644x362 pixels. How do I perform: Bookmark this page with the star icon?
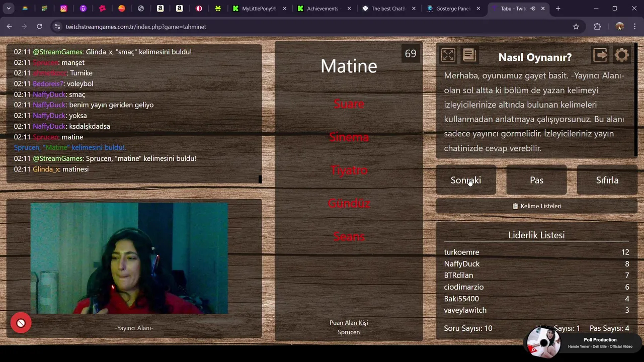pyautogui.click(x=576, y=27)
